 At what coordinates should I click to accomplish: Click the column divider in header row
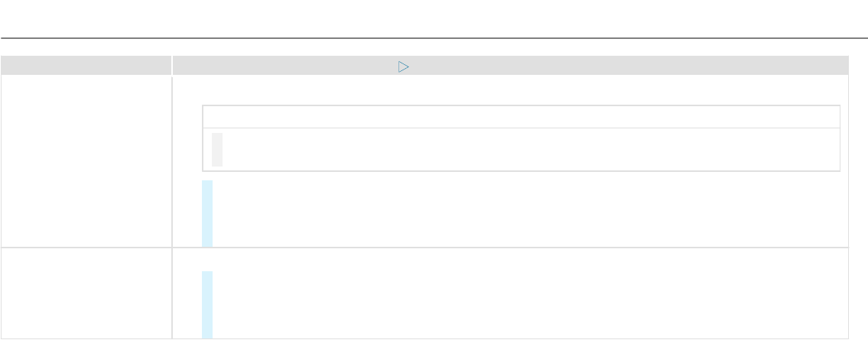[x=172, y=66]
